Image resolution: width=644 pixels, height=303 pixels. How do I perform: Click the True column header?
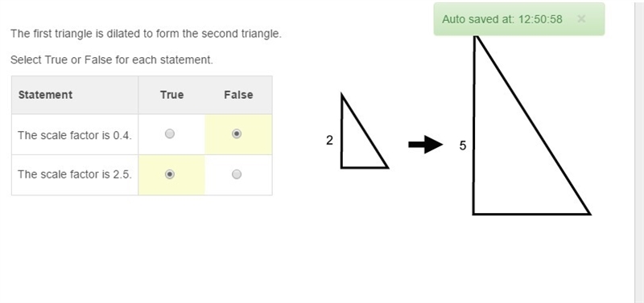tap(171, 95)
